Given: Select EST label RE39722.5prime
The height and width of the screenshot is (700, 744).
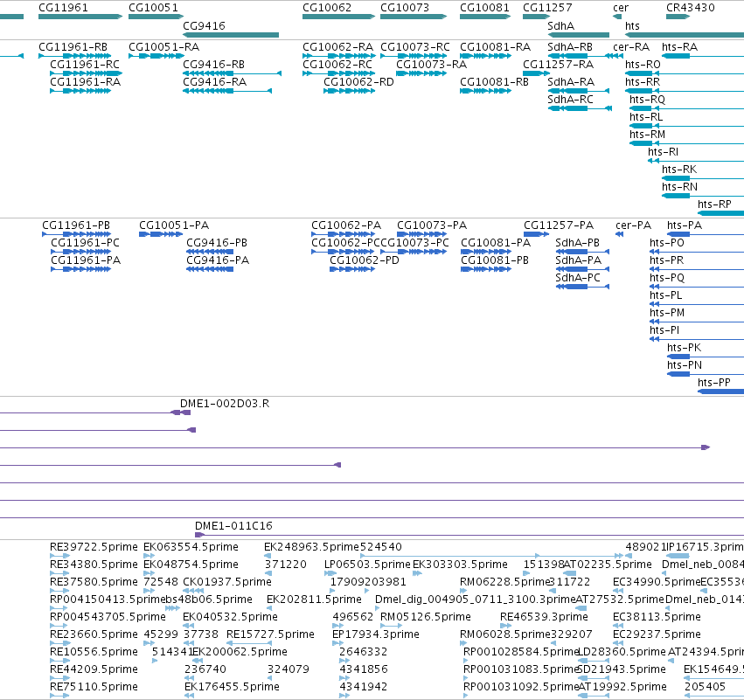Looking at the screenshot, I should (94, 547).
